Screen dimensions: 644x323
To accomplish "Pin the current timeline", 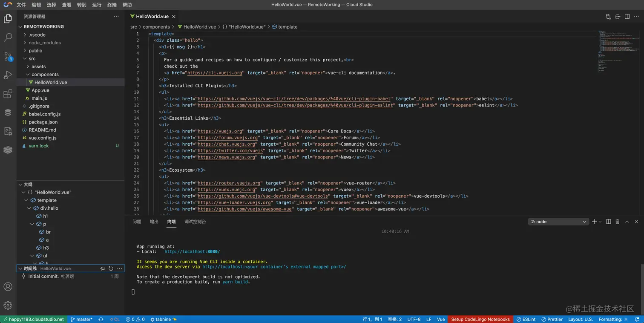I will [102, 268].
